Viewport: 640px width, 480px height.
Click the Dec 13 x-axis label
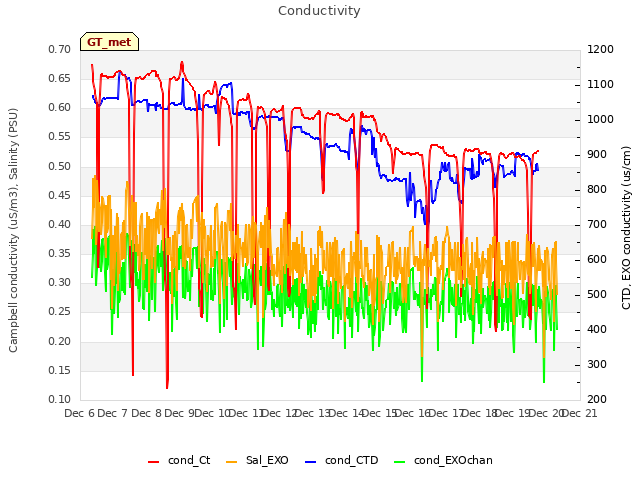coord(313,413)
